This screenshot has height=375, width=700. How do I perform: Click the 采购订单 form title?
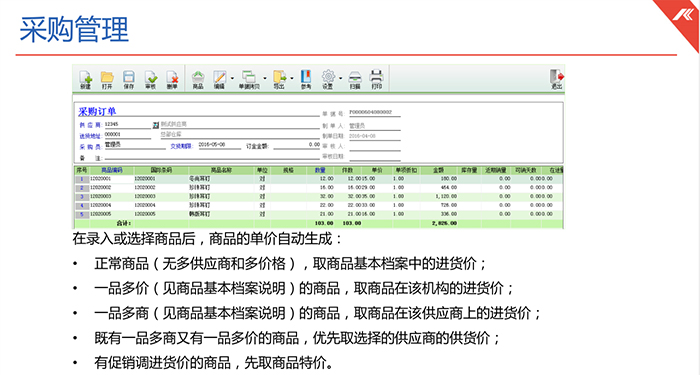(97, 112)
